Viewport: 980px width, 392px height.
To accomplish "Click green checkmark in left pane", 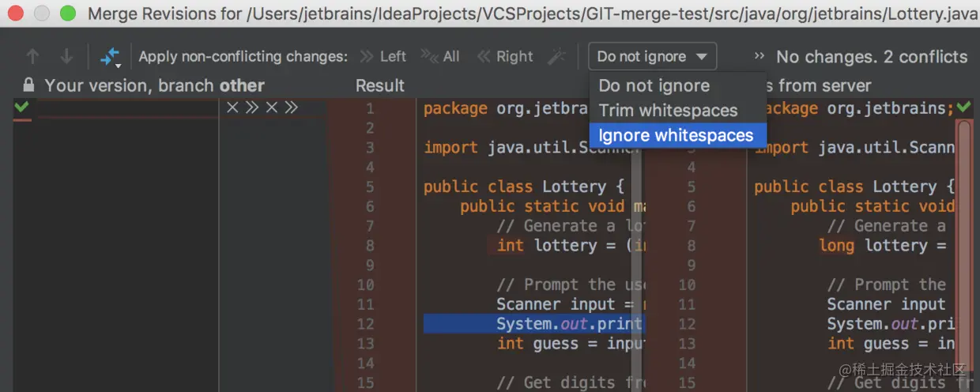I will [21, 107].
